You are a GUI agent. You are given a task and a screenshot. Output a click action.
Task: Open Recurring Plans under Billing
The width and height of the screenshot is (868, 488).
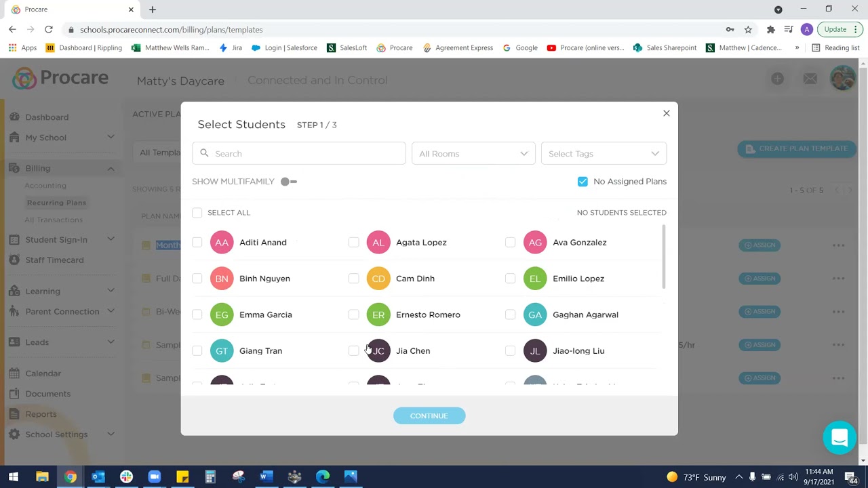click(x=56, y=203)
